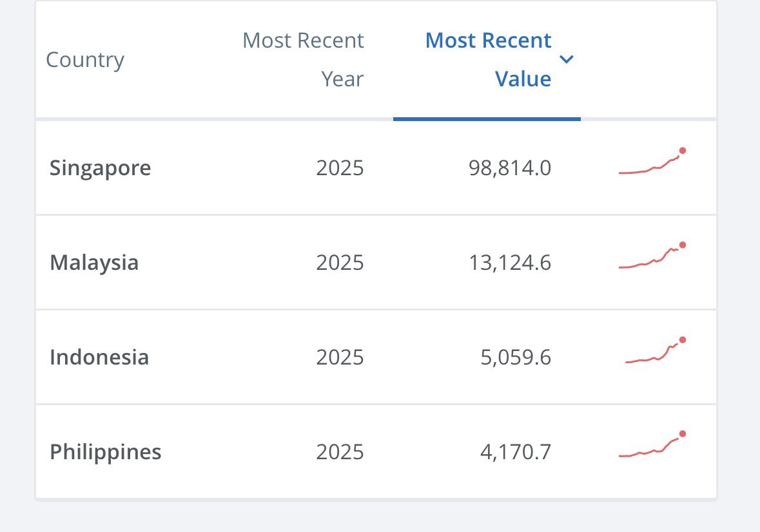Open Philippines' sparkline trend chart
The width and height of the screenshot is (760, 532).
pyautogui.click(x=652, y=444)
